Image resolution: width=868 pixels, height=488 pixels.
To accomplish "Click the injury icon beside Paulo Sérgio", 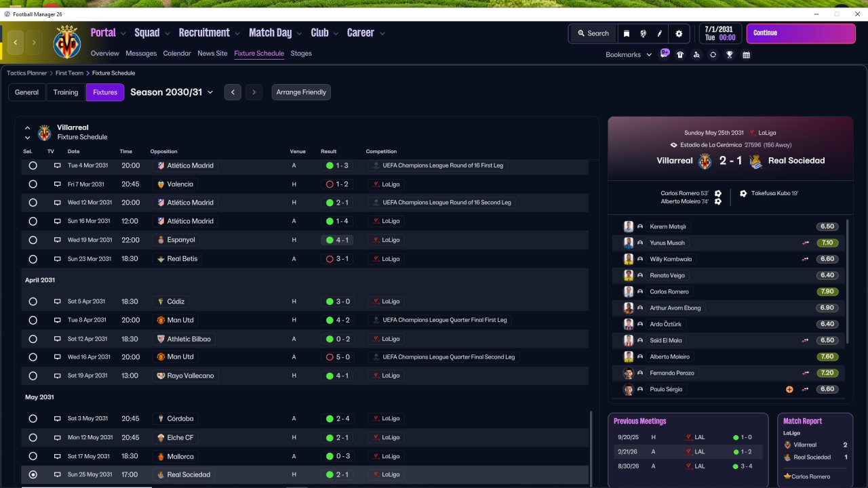I will click(789, 389).
